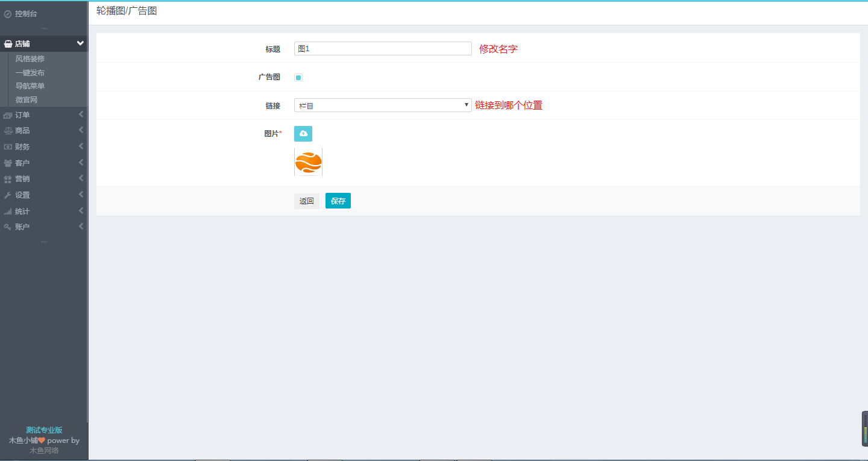Image resolution: width=868 pixels, height=461 pixels.
Task: Expand the 统计 menu arrow
Action: [x=81, y=211]
